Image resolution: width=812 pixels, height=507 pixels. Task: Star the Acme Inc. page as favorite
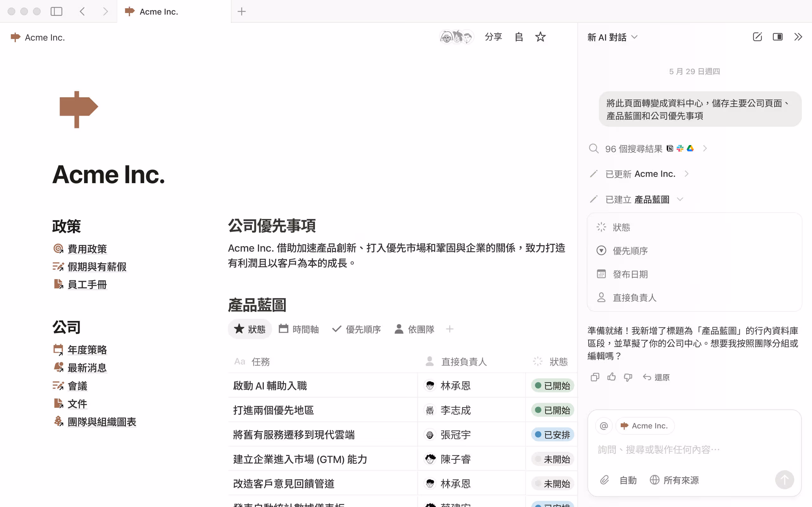[540, 37]
